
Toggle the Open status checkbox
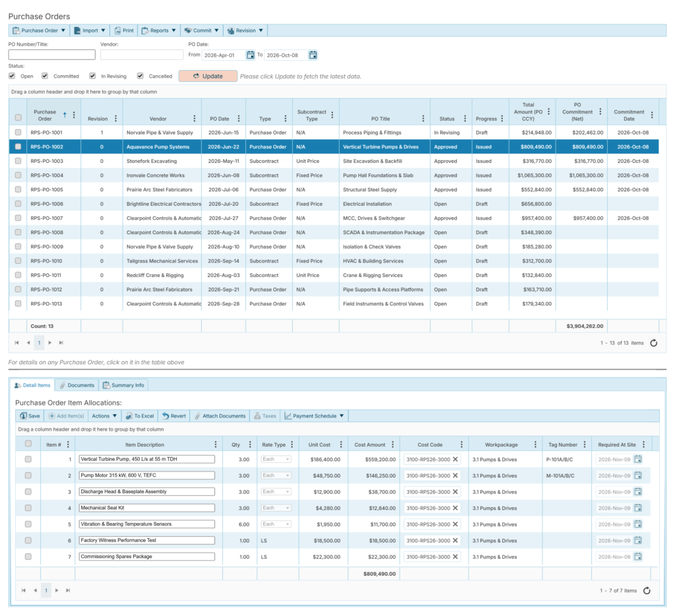pos(12,76)
